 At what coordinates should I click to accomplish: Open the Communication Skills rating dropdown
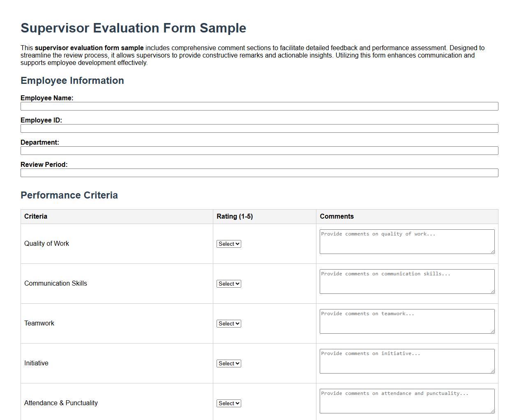pyautogui.click(x=228, y=284)
